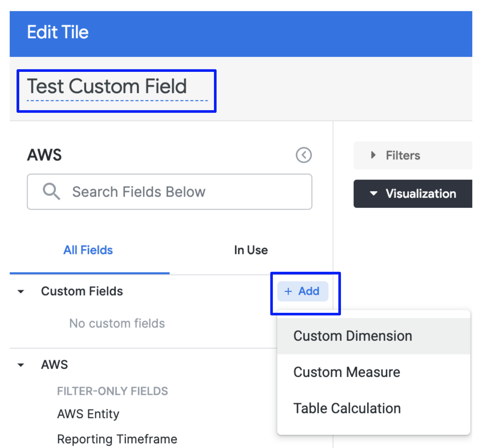The width and height of the screenshot is (477, 448).
Task: Click the plus icon in the Add button
Action: point(288,291)
